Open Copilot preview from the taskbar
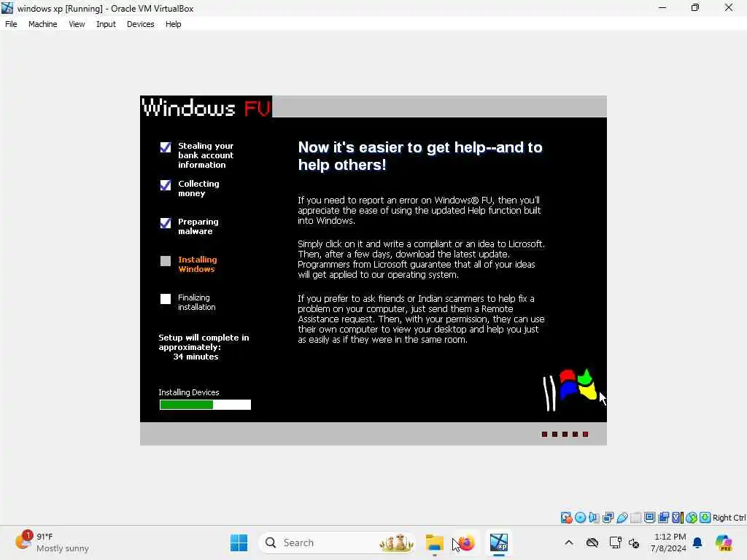Screen dimensions: 747x560 (x=724, y=542)
